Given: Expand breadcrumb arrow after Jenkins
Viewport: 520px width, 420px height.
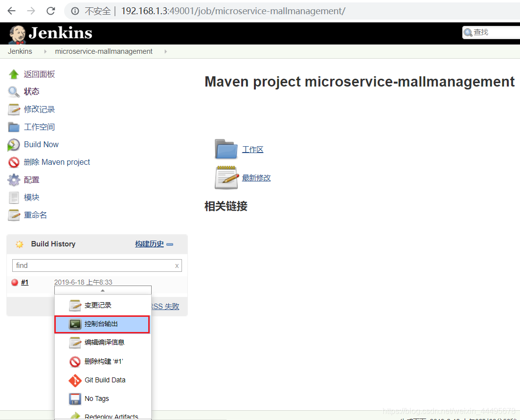Looking at the screenshot, I should [45, 52].
